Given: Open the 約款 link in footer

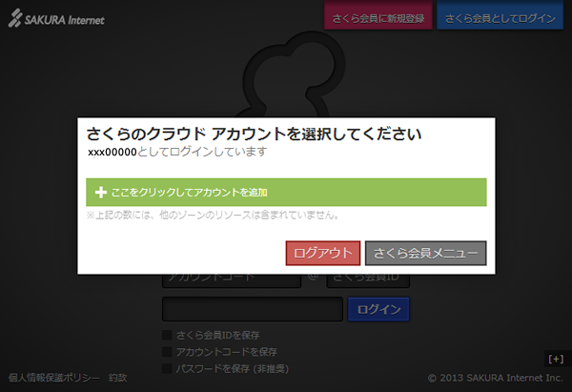Looking at the screenshot, I should pos(118,379).
